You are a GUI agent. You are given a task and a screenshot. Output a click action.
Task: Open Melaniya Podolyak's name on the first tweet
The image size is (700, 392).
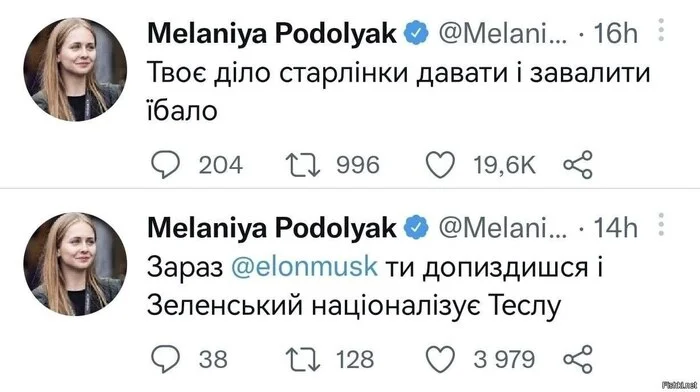click(272, 33)
